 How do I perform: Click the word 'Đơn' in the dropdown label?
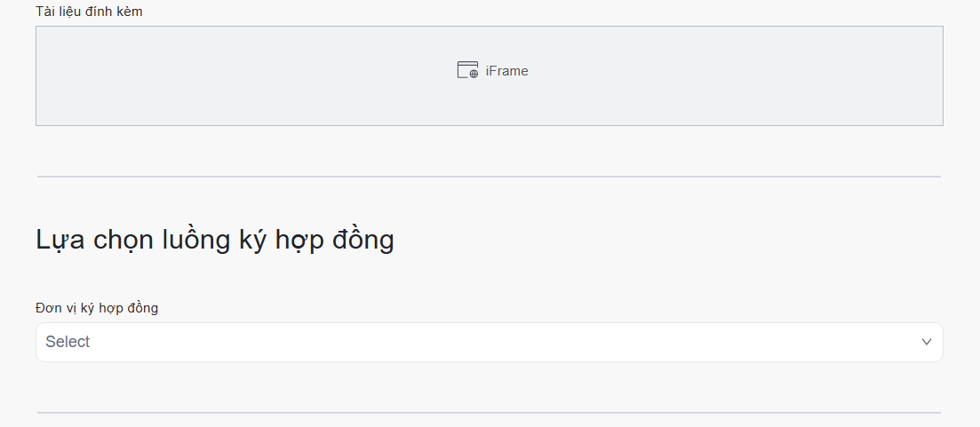pos(48,308)
